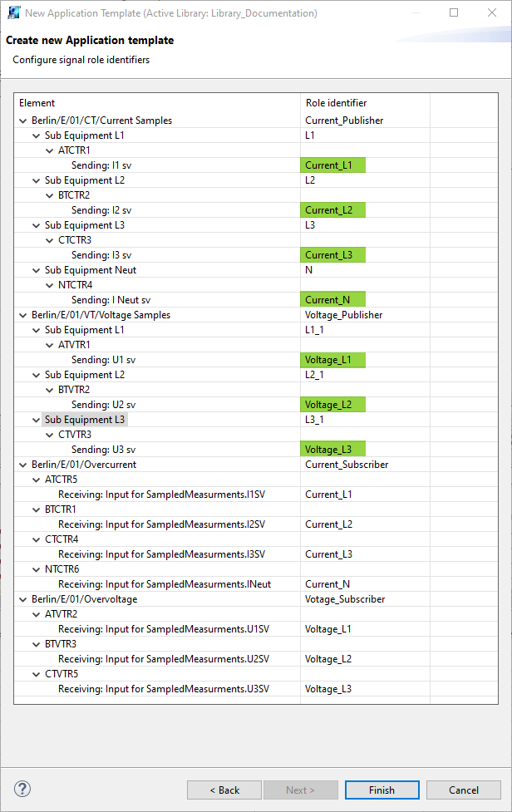
Task: Click the Cancel button
Action: 463,790
